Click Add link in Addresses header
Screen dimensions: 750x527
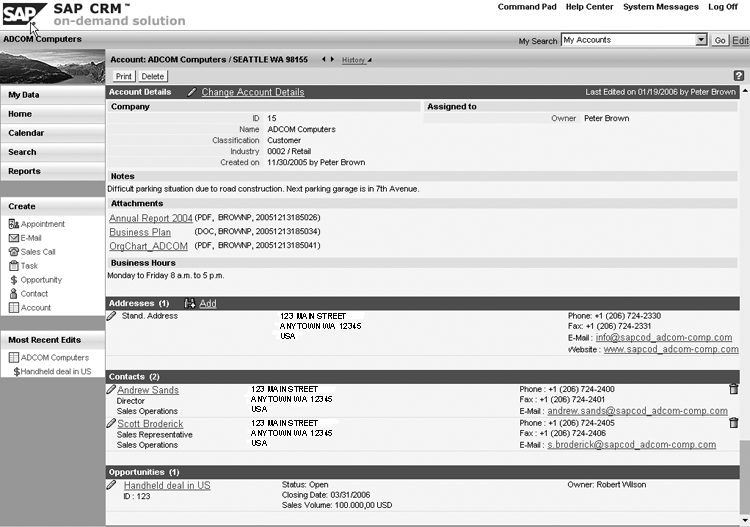(208, 303)
